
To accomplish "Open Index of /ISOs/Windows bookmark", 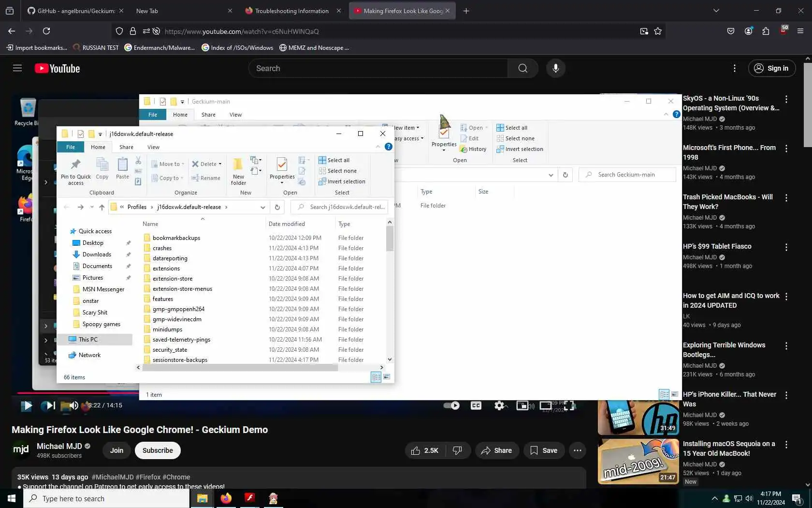I will click(237, 47).
